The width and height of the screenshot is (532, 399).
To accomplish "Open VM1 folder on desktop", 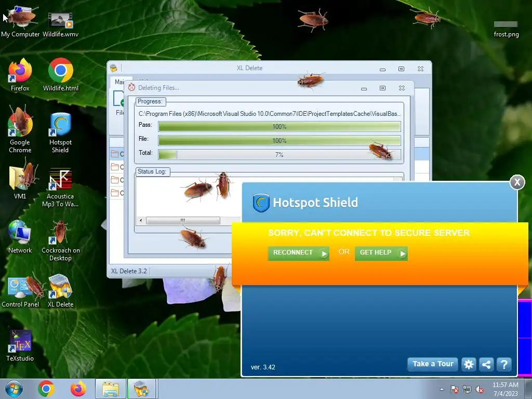I will tap(20, 181).
